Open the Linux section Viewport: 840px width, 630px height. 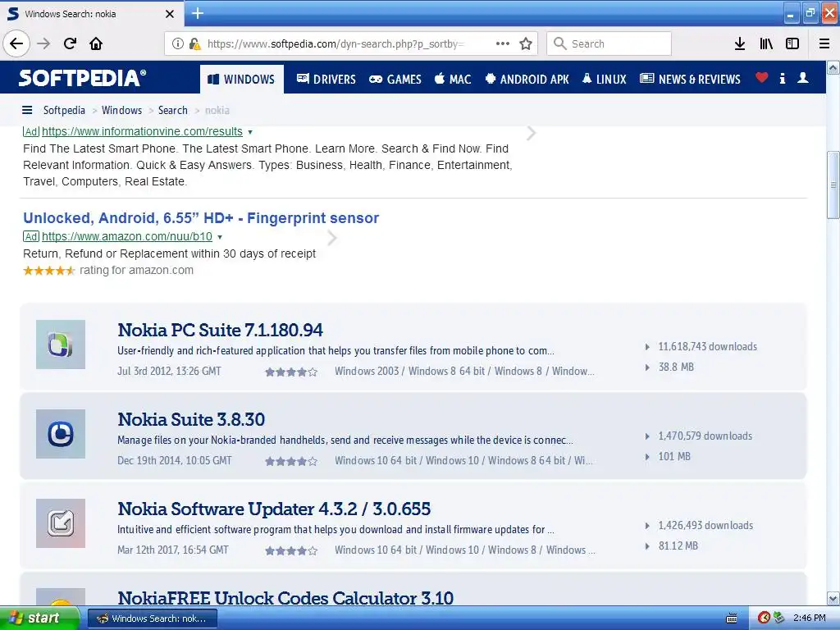pos(605,80)
